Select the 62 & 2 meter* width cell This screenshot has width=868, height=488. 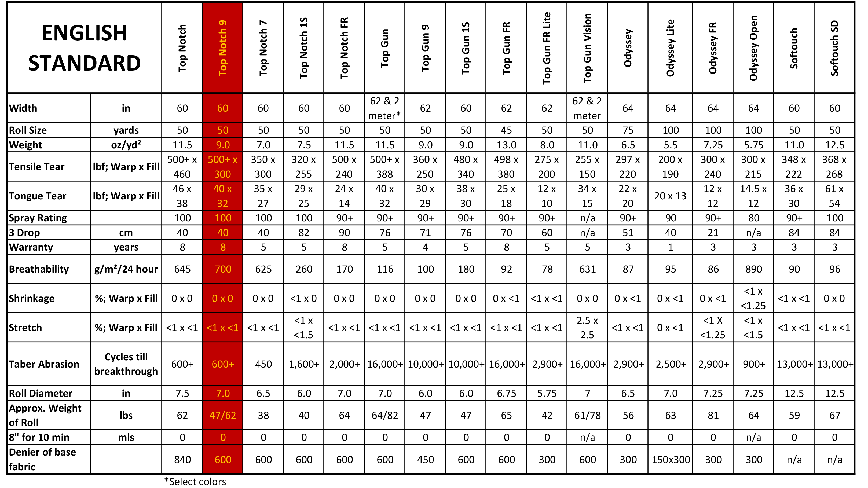[384, 108]
